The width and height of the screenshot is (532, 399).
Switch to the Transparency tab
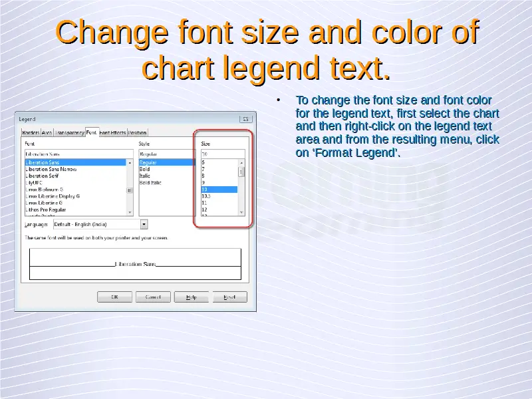(x=69, y=132)
